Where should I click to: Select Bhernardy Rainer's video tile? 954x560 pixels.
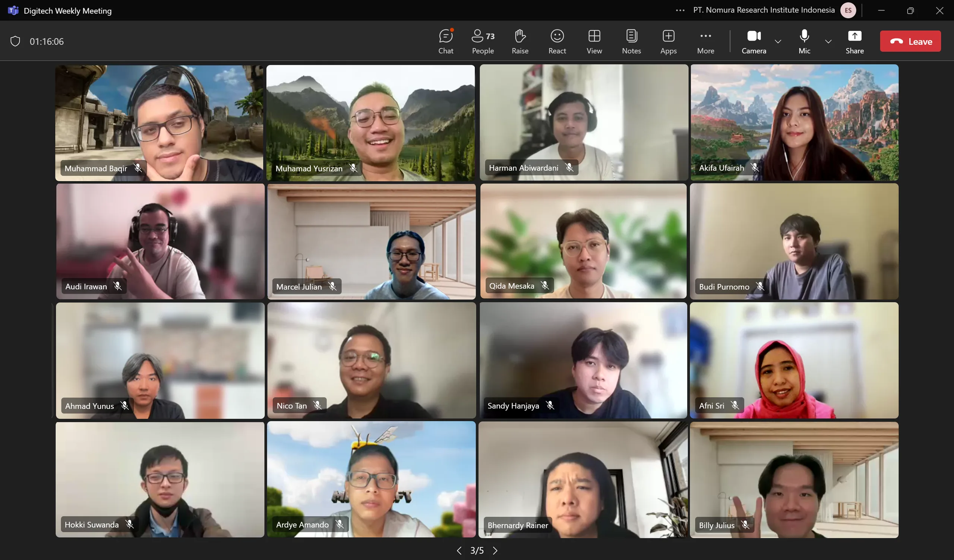[583, 480]
